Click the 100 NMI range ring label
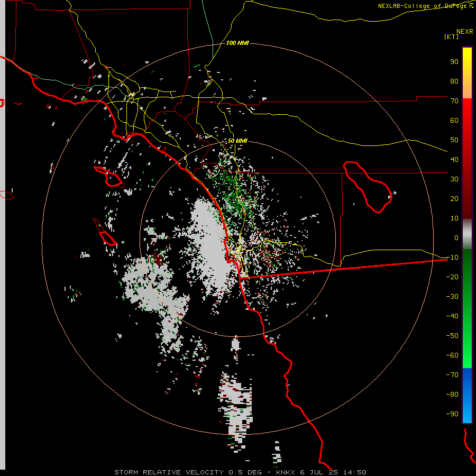Image resolution: width=476 pixels, height=476 pixels. (237, 43)
